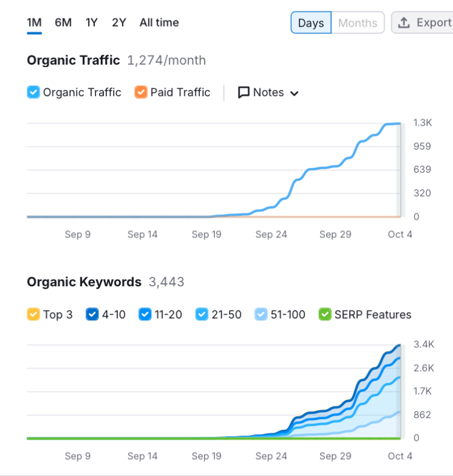Image resolution: width=453 pixels, height=476 pixels.
Task: Click the Oct 4 endpoint on traffic chart
Action: tap(400, 124)
